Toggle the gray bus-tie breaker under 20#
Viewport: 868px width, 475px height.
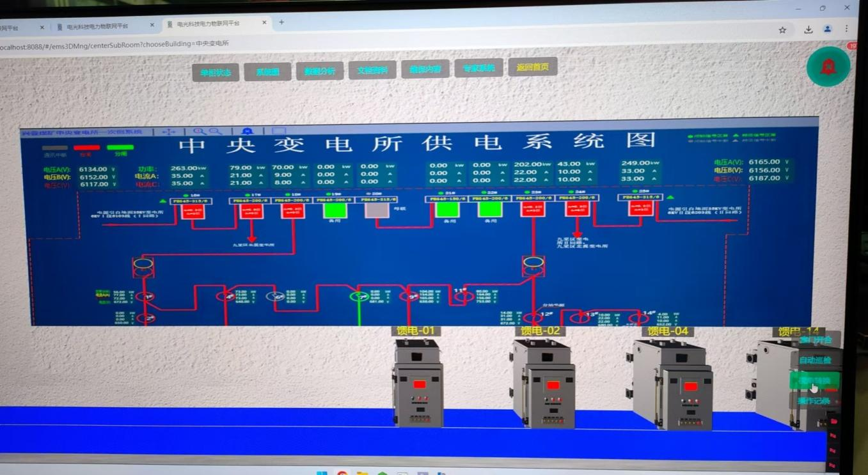pos(377,210)
